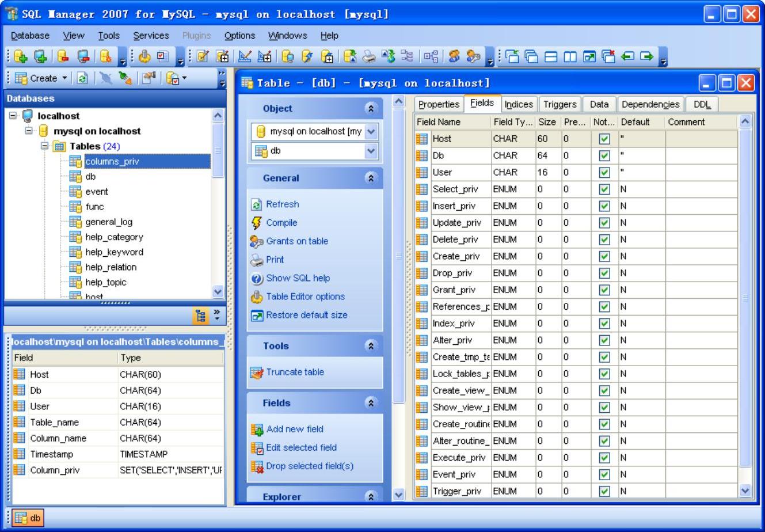Open the Options menu
765x532 pixels.
tap(239, 36)
